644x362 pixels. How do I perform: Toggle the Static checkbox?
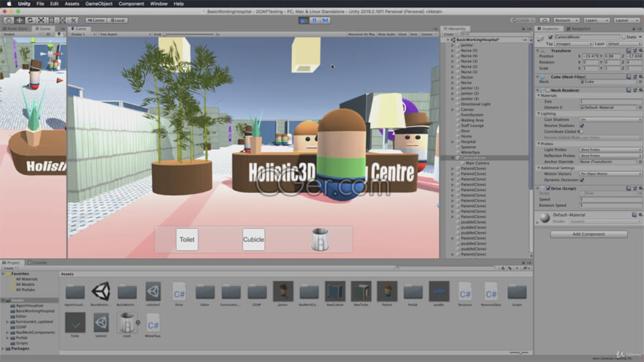pyautogui.click(x=624, y=37)
